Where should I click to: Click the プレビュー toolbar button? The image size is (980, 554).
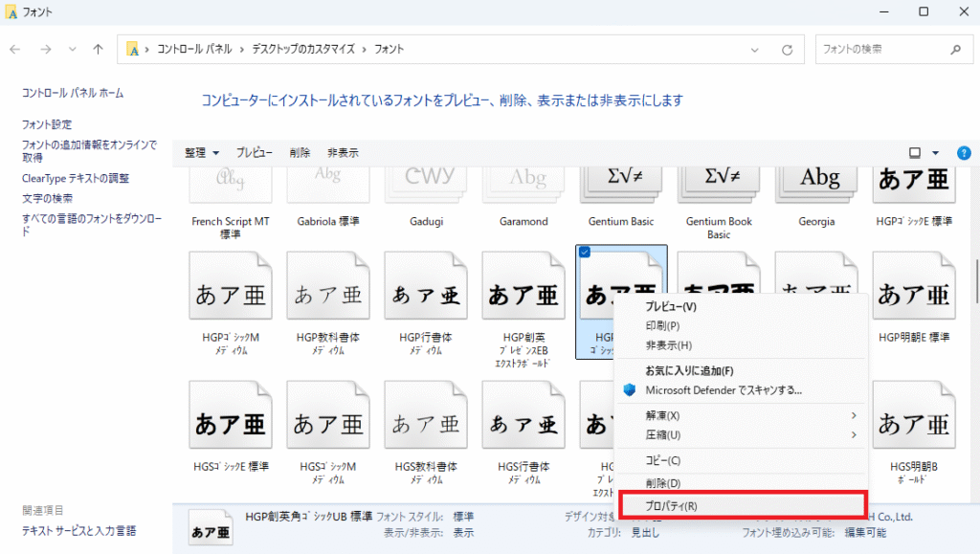255,153
